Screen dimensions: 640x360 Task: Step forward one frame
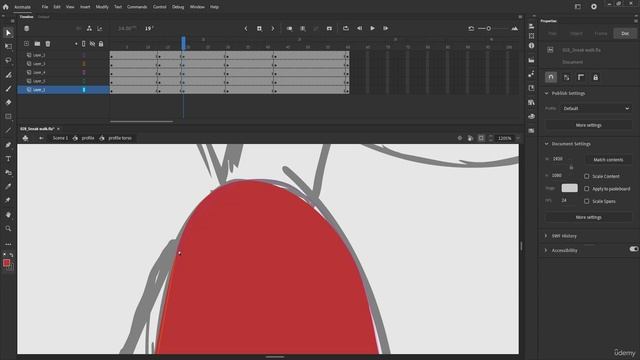point(385,29)
